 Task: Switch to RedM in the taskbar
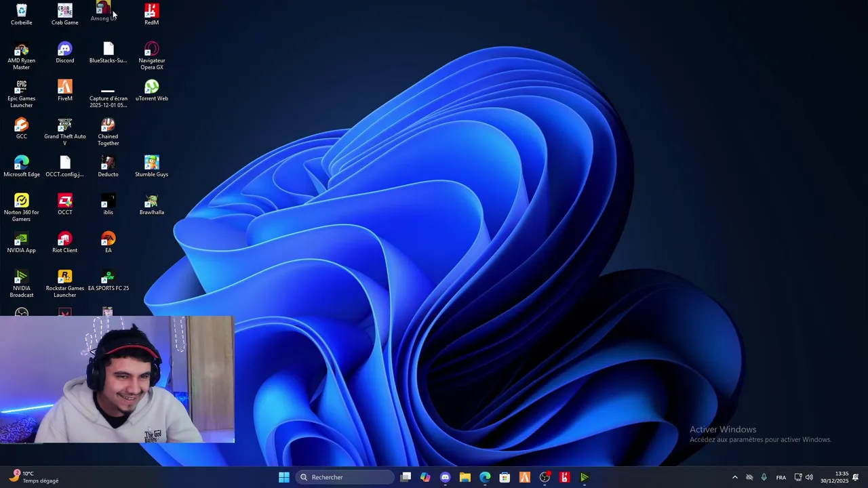click(x=564, y=477)
